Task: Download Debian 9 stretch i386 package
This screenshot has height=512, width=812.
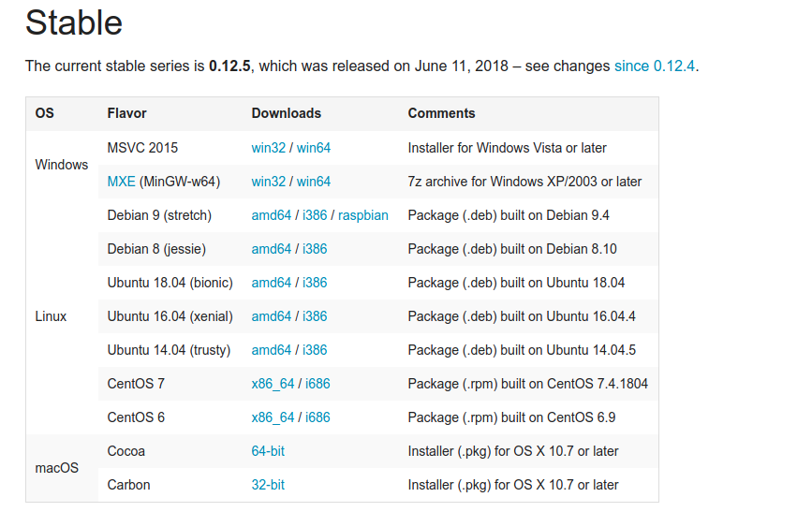Action: tap(315, 215)
